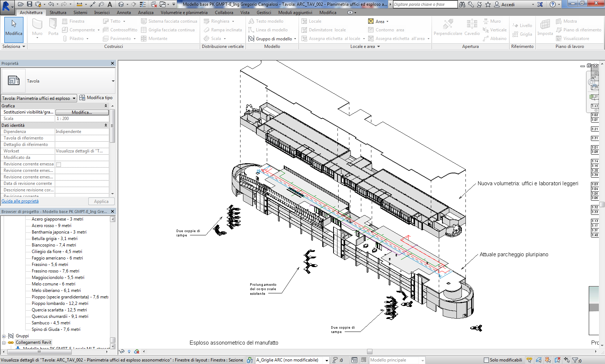The image size is (605, 364).
Task: Click the Properties panel vertical scrollbar thumb
Action: click(112, 126)
